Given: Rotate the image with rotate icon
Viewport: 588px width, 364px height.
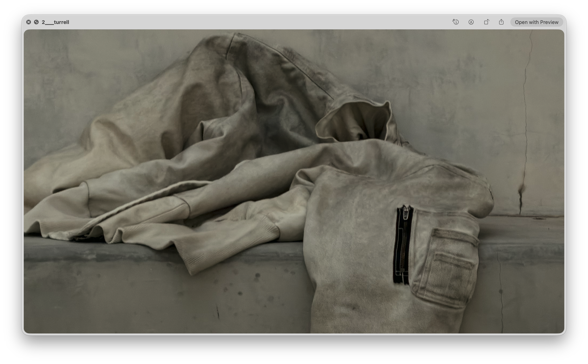Looking at the screenshot, I should point(486,22).
